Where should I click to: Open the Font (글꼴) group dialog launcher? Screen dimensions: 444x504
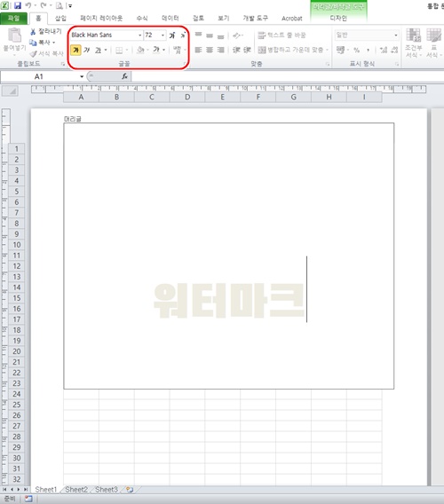coord(185,64)
